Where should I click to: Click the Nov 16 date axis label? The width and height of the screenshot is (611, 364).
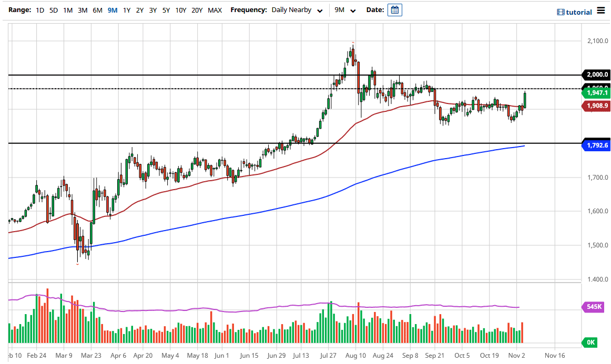point(555,356)
